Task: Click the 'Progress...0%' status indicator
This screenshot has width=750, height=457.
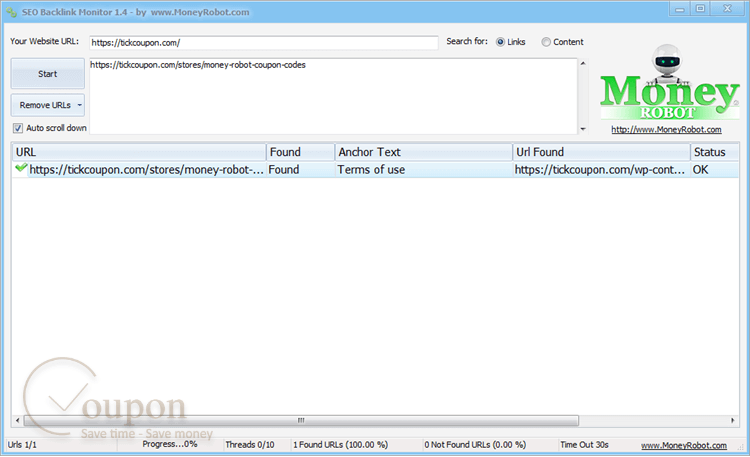Action: (x=170, y=444)
